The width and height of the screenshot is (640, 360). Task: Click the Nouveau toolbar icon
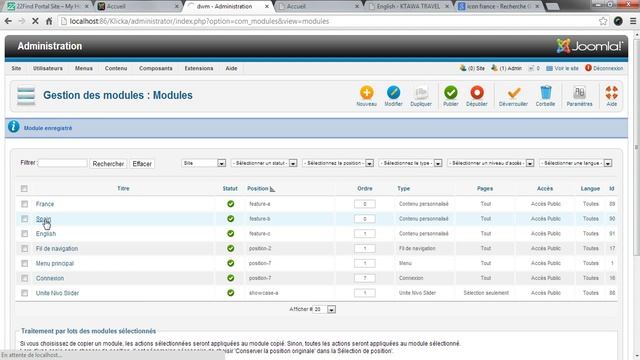pyautogui.click(x=367, y=93)
